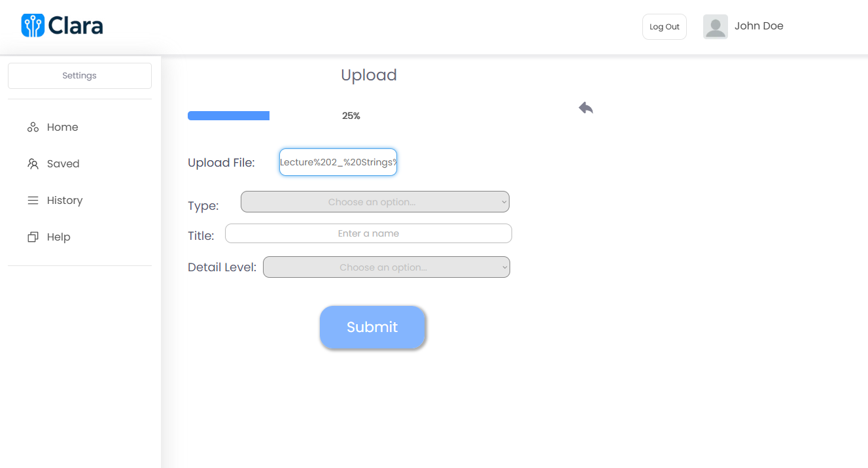Screen dimensions: 868x468
Task: Click the 25% upload progress bar
Action: pos(229,116)
